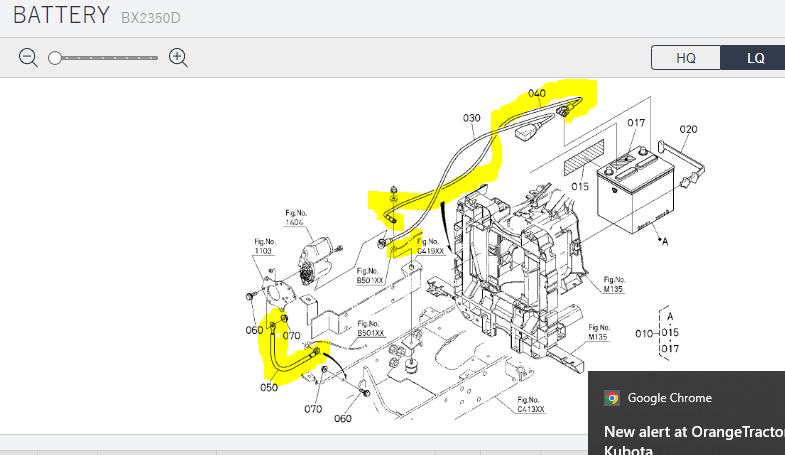785x455 pixels.
Task: Click 015 label under the hatched decal
Action: (580, 187)
